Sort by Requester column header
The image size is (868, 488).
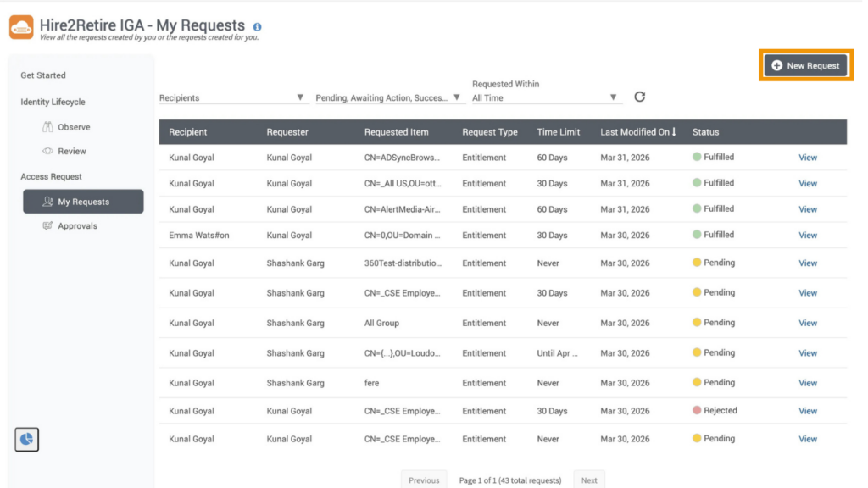click(287, 131)
